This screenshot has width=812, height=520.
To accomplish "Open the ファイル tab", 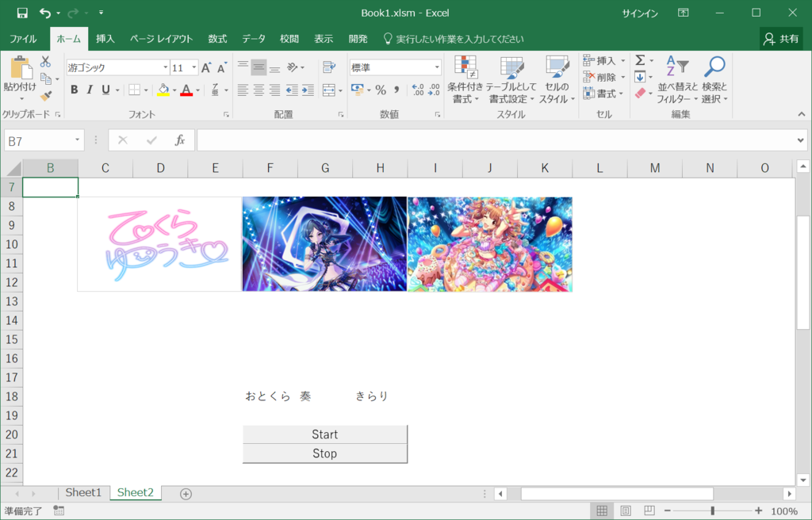I will click(x=23, y=39).
